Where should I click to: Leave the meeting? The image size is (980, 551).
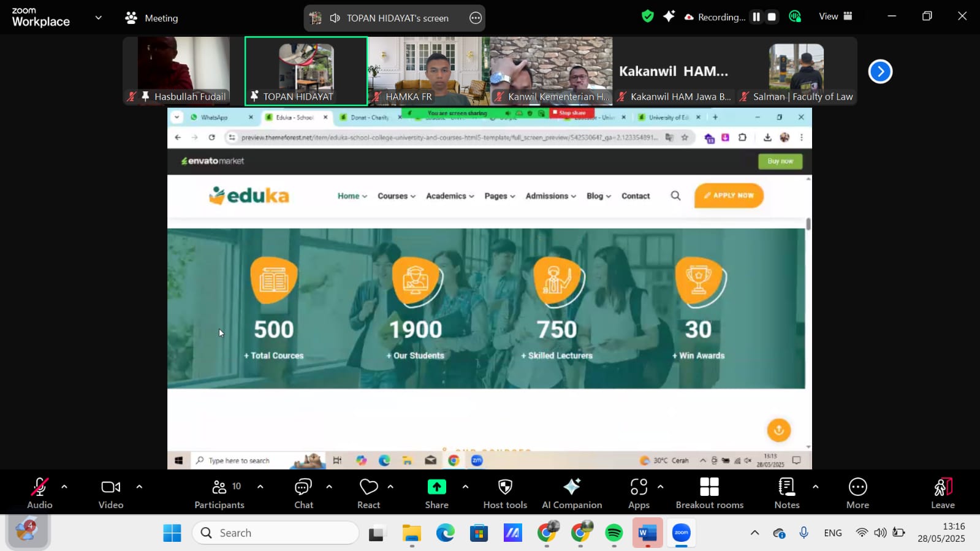(943, 493)
